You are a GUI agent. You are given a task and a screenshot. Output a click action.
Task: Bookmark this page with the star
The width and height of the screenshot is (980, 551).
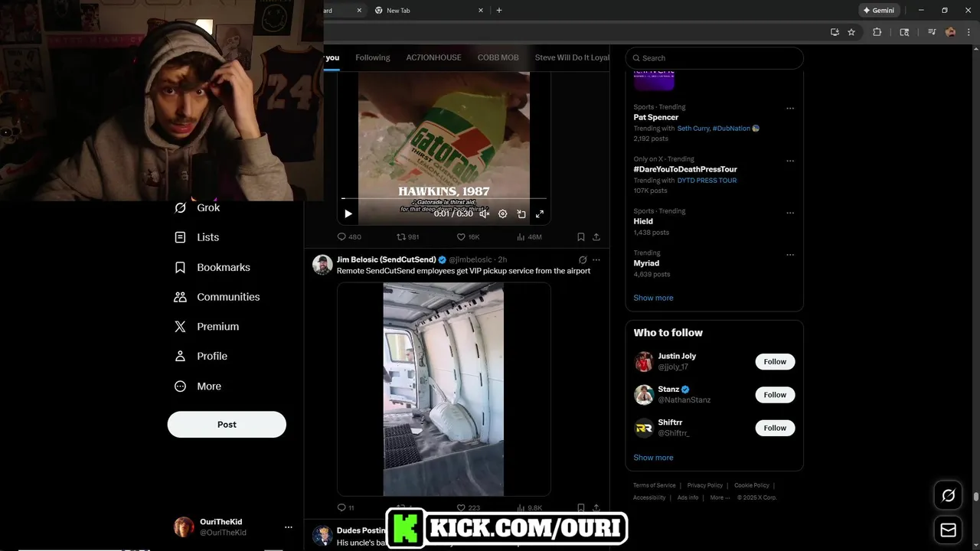click(x=851, y=32)
